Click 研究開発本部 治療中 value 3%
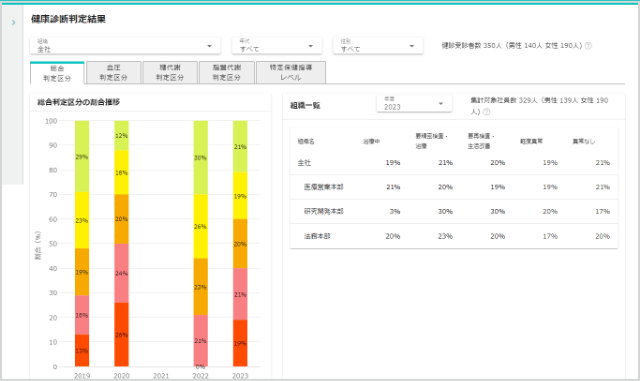 pos(395,212)
